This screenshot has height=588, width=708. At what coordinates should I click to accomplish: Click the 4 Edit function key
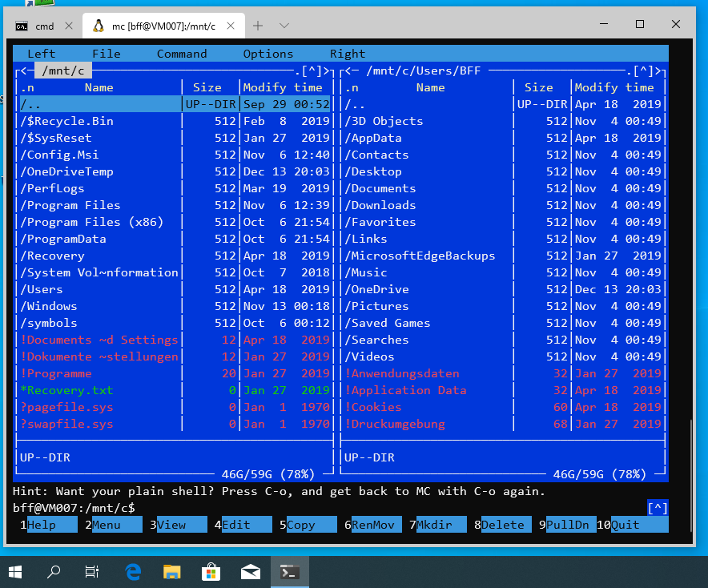point(243,525)
